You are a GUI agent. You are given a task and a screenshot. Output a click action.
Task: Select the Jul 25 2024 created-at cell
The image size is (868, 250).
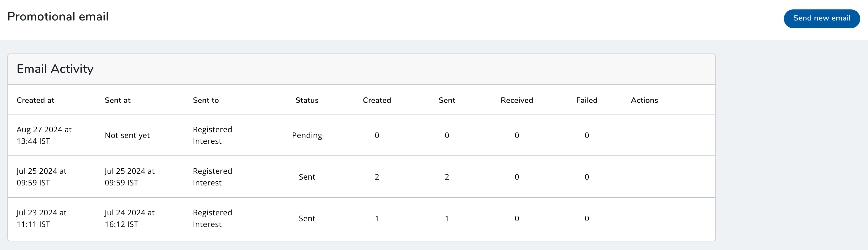click(41, 177)
